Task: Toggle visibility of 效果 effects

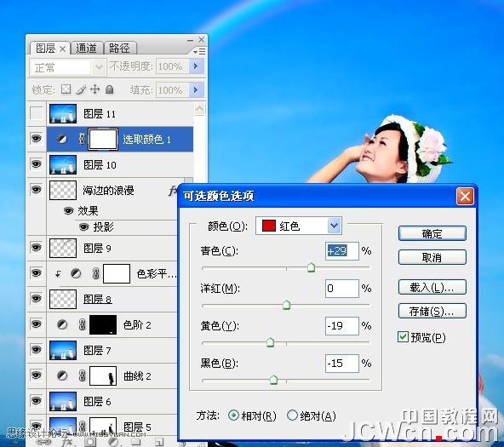Action: click(x=68, y=211)
